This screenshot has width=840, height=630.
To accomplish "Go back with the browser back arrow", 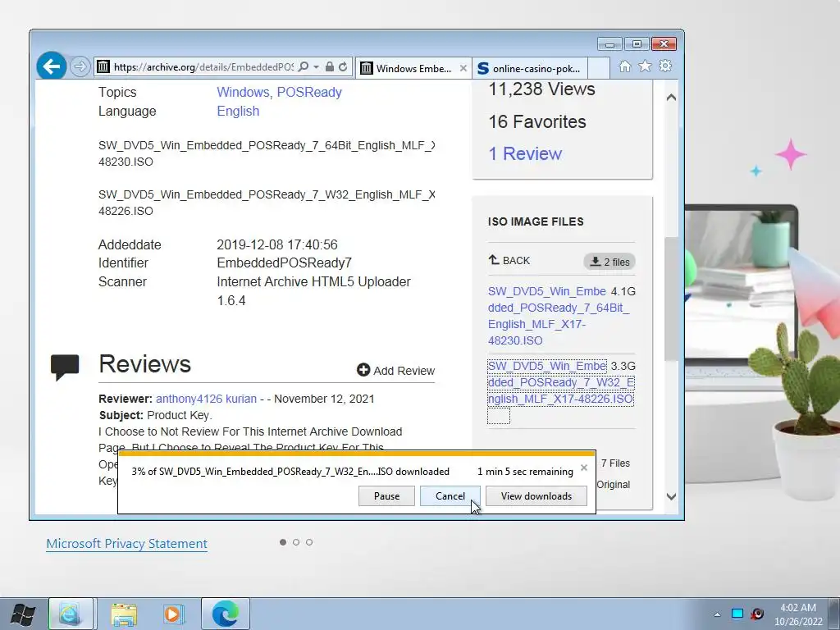I will [52, 66].
